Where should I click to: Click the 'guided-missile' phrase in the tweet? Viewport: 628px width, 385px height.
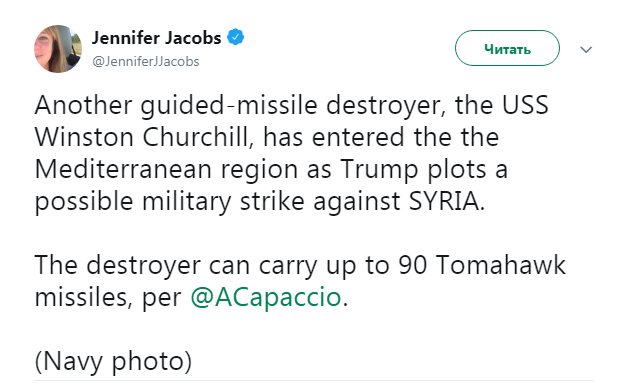click(x=229, y=105)
